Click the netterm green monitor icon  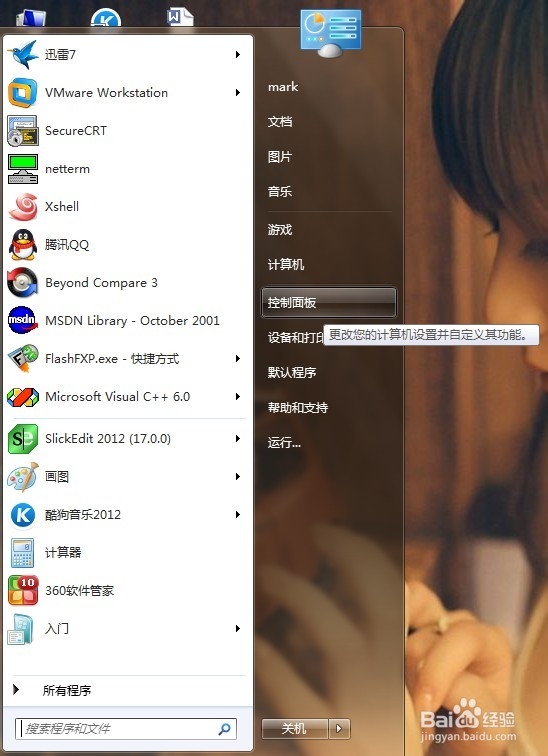click(23, 169)
